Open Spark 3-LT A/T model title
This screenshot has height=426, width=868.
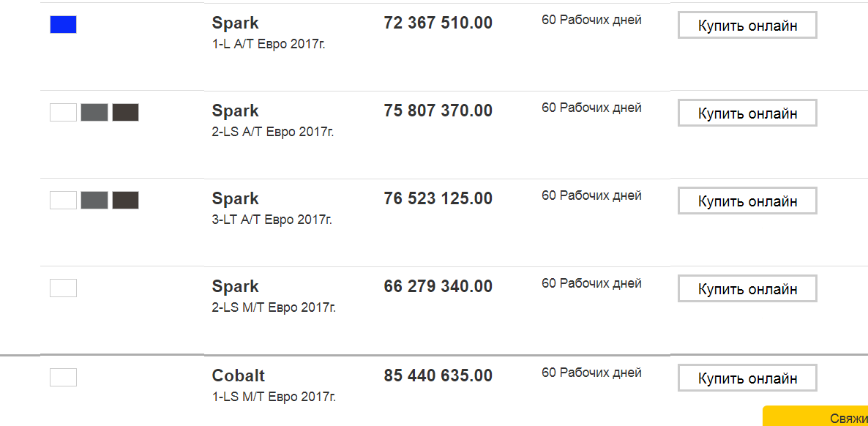(236, 198)
